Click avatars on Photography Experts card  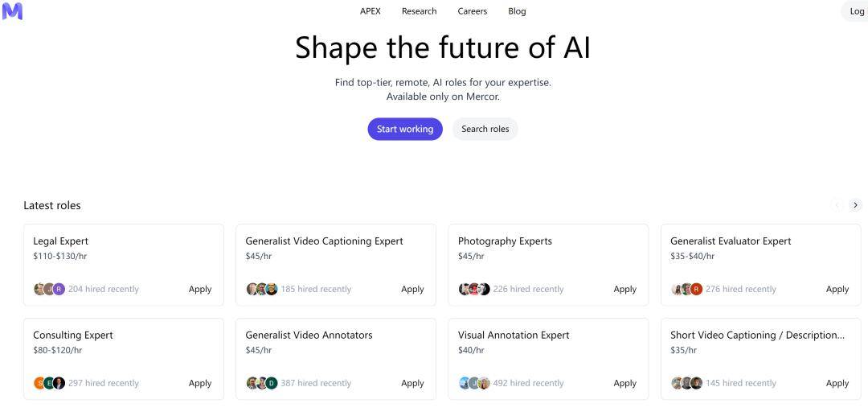474,289
